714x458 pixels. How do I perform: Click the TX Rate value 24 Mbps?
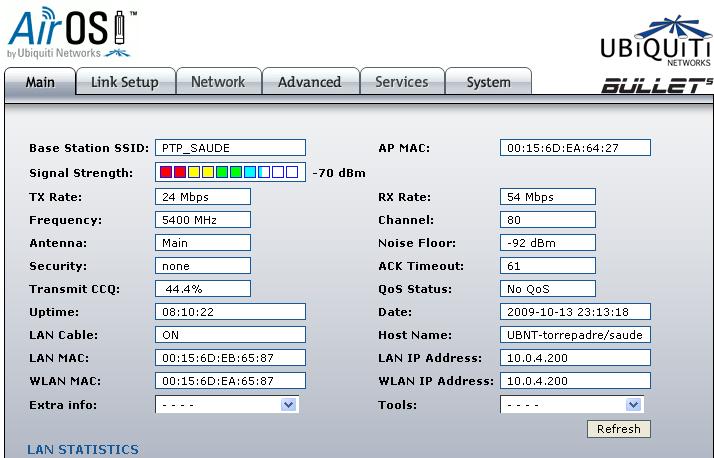pos(203,197)
